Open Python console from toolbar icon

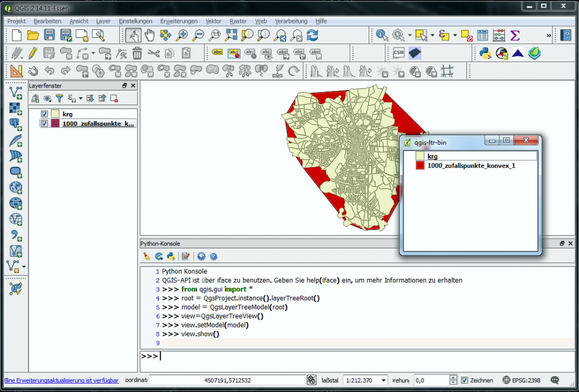click(x=485, y=53)
